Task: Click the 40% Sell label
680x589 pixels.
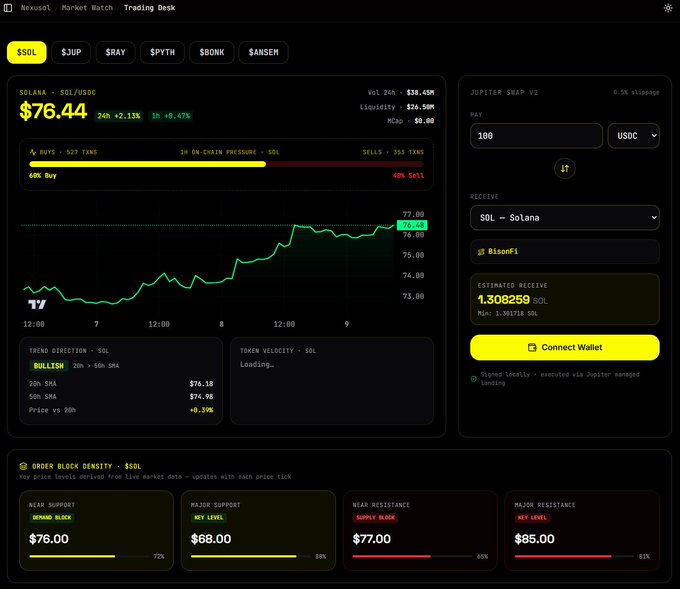Action: [x=408, y=176]
